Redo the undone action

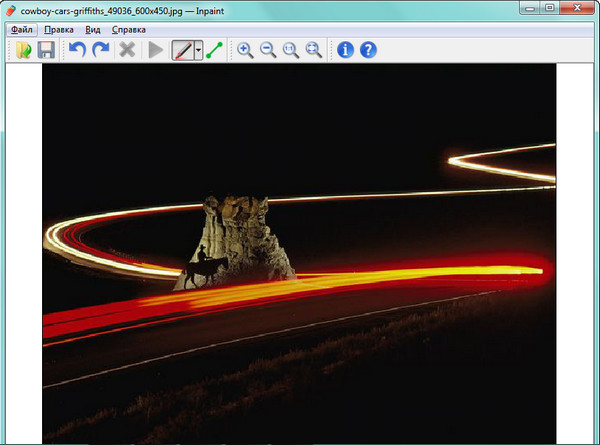[101, 49]
